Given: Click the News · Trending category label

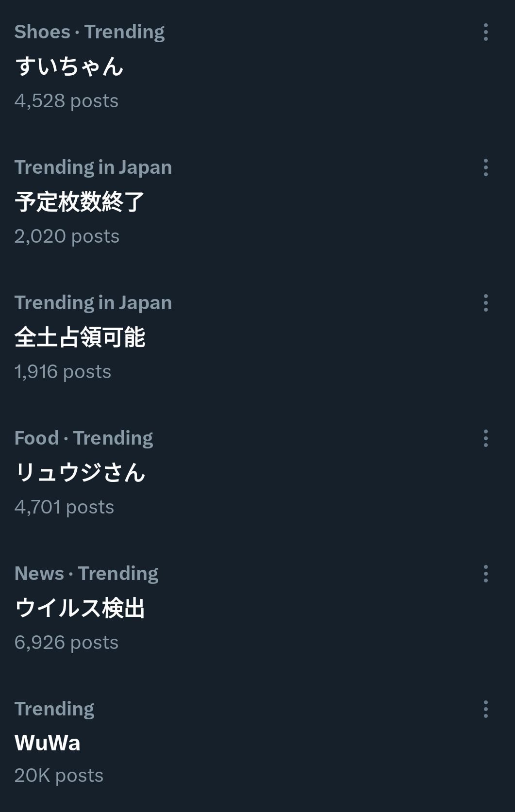Looking at the screenshot, I should click(x=86, y=574).
